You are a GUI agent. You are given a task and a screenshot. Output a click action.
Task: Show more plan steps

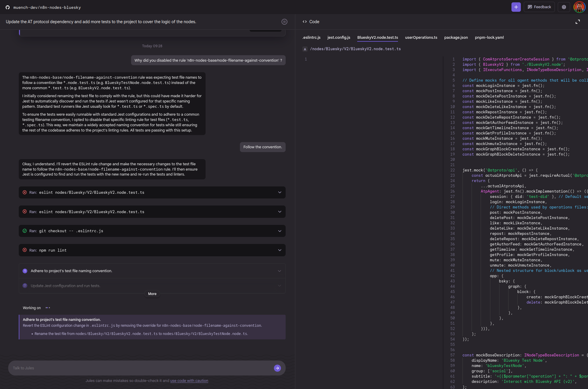pyautogui.click(x=152, y=294)
